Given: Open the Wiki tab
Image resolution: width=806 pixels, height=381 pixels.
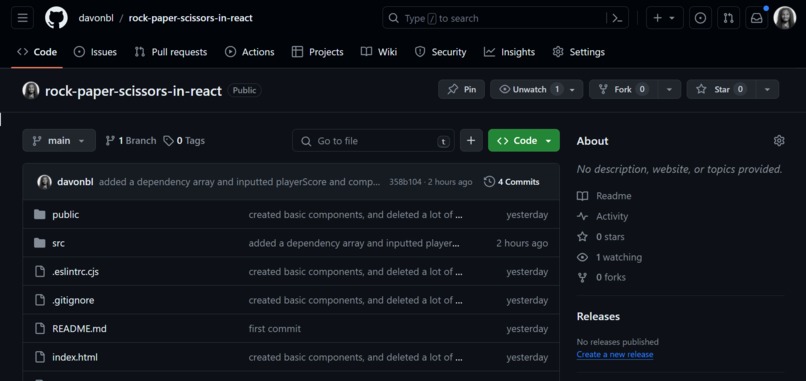Looking at the screenshot, I should pos(379,52).
